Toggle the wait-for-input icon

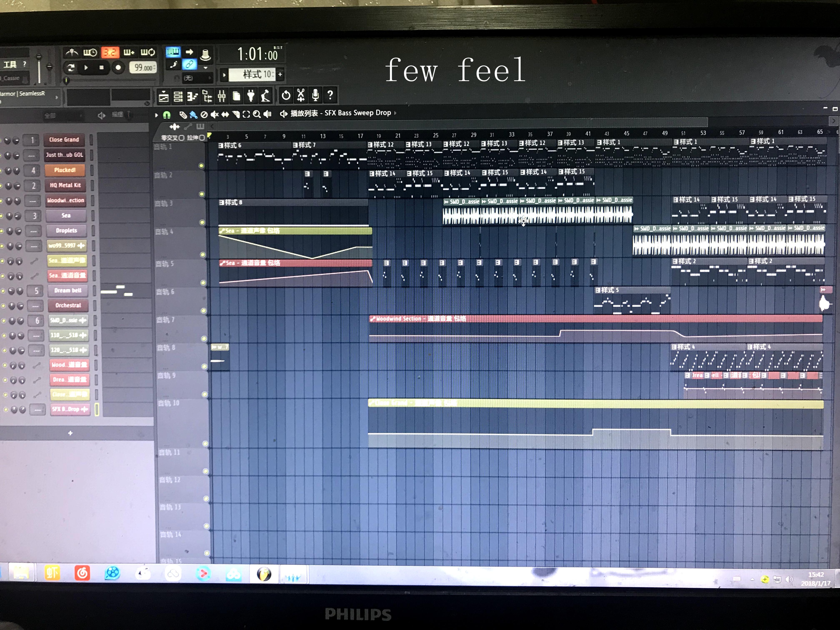90,53
